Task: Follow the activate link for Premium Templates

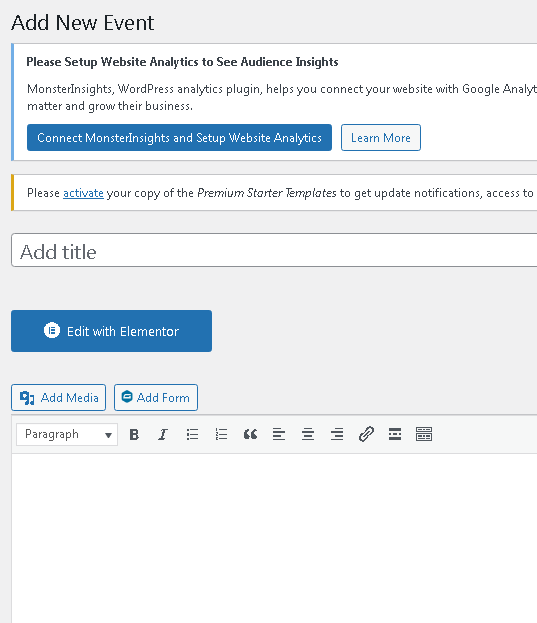Action: pos(83,193)
